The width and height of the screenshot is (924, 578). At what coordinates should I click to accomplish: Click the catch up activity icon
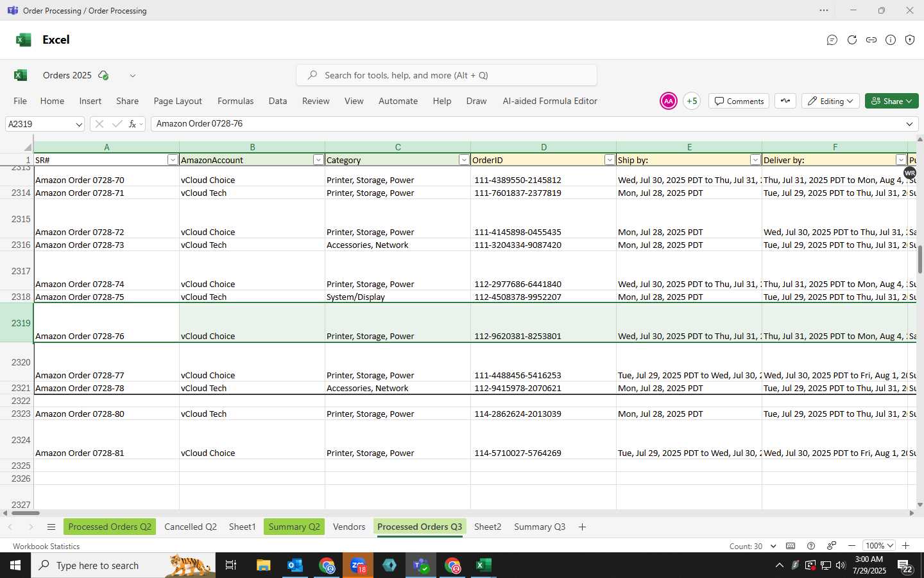(x=785, y=101)
